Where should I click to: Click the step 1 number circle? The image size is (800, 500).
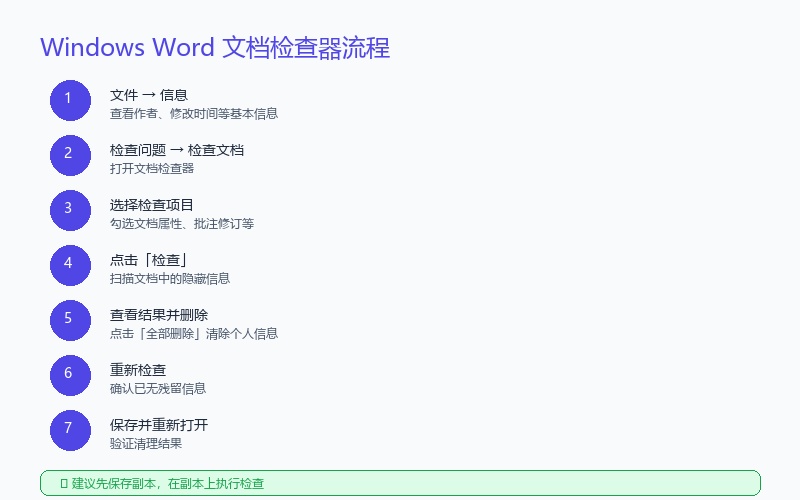click(70, 101)
